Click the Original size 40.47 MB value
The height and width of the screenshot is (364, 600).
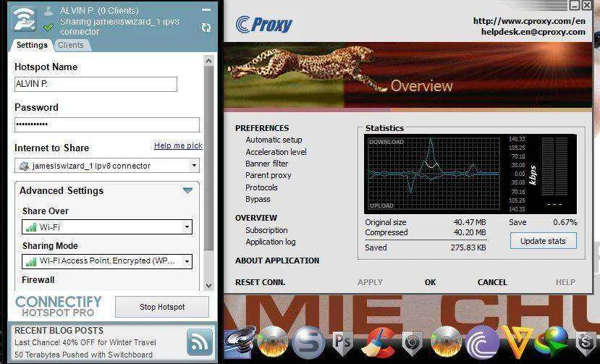[x=470, y=222]
